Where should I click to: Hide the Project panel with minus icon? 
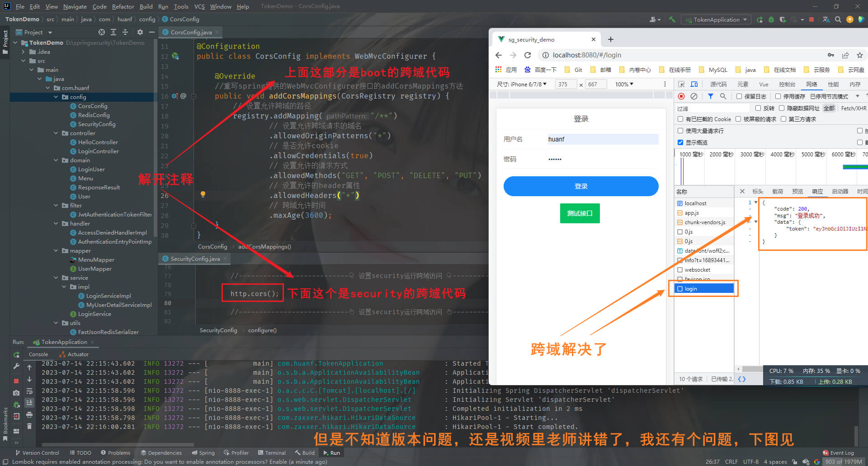pyautogui.click(x=152, y=32)
